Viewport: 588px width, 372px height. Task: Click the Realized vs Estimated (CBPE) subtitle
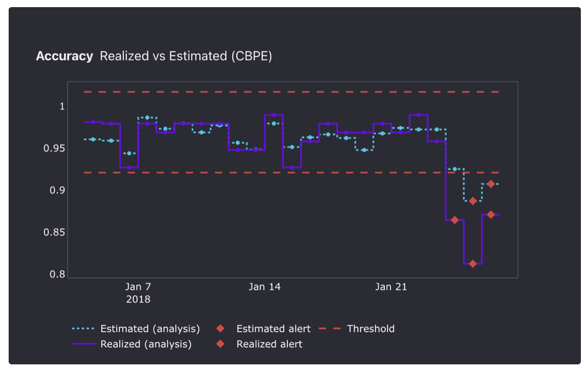[x=186, y=56]
